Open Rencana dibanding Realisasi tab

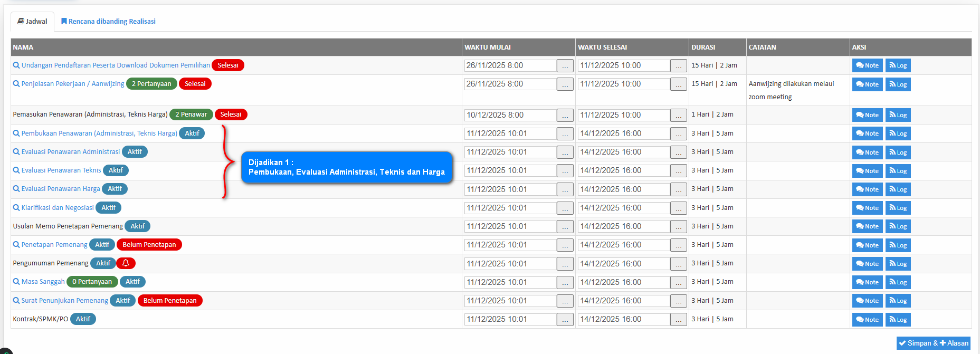coord(108,22)
